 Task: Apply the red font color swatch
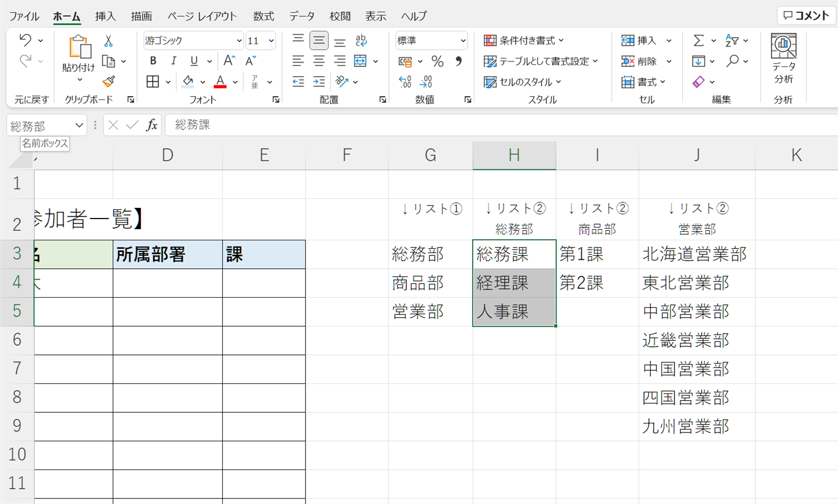220,82
